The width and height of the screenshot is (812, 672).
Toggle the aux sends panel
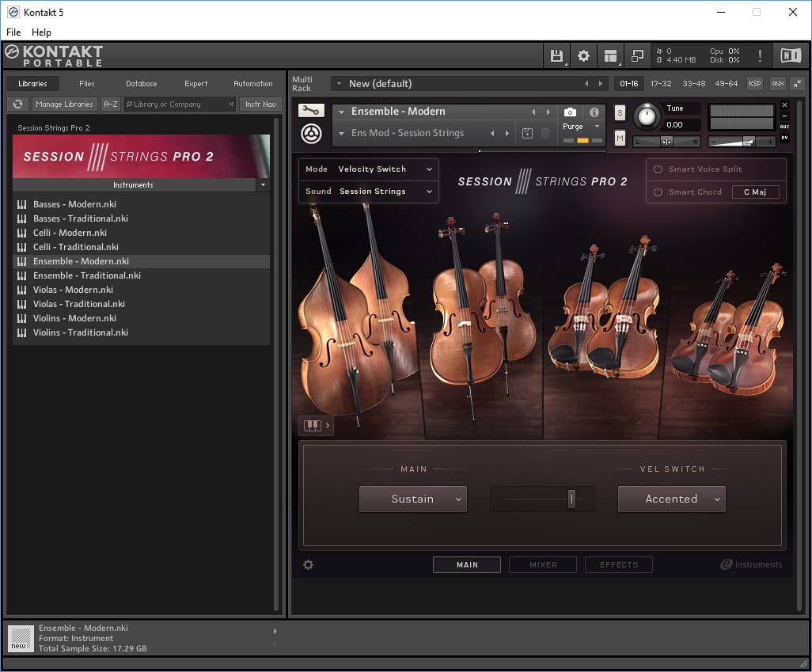click(778, 83)
